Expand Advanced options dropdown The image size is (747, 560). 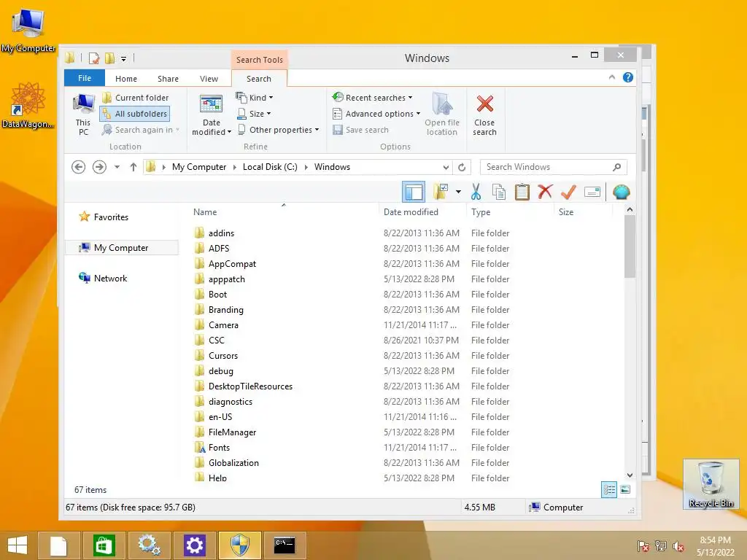376,114
